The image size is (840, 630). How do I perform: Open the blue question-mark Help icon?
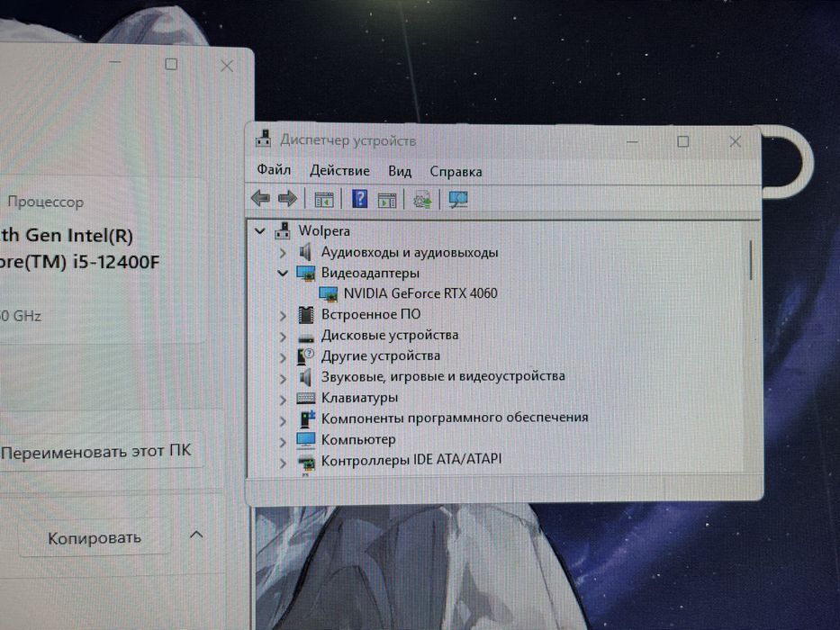coord(359,199)
